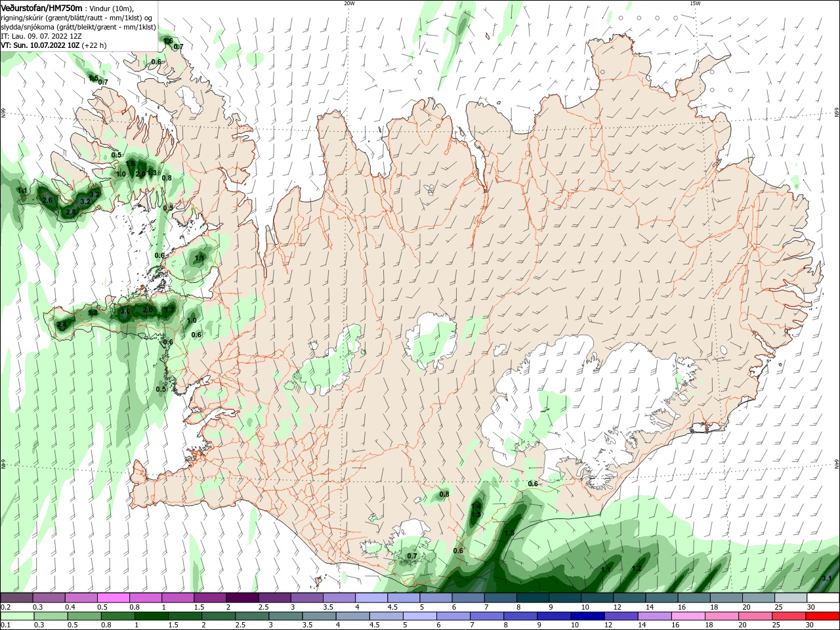Click the 3.1 precipitation value offshore southeast
This screenshot has height=630, width=840.
827,577
